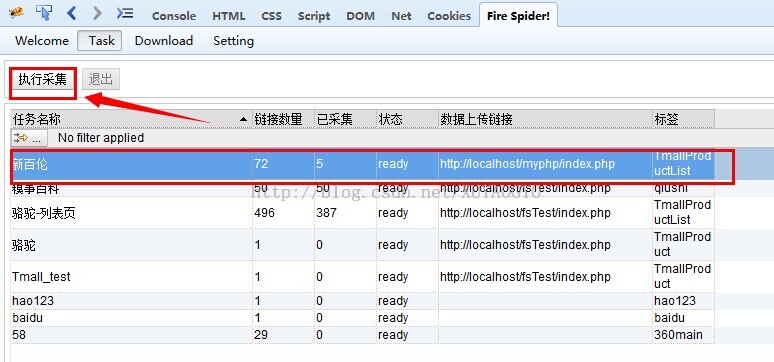This screenshot has width=774, height=362.
Task: Sort by the 已采集 column header
Action: tap(346, 119)
